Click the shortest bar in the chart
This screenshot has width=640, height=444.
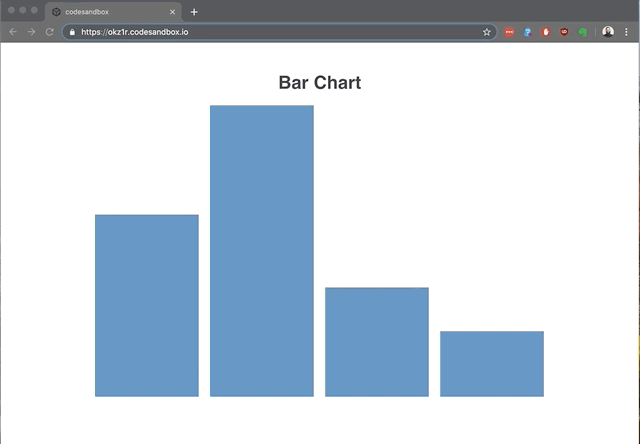pyautogui.click(x=492, y=364)
